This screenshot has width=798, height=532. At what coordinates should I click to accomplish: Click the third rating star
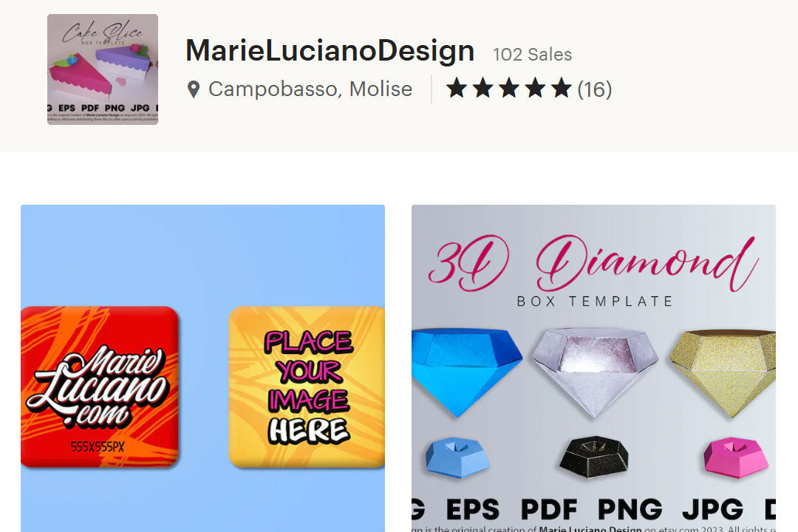(509, 88)
